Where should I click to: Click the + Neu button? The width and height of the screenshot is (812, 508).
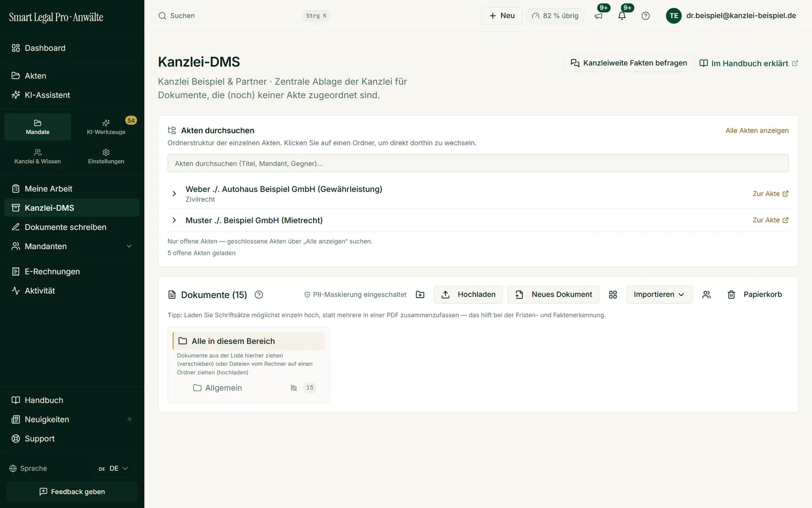(501, 16)
